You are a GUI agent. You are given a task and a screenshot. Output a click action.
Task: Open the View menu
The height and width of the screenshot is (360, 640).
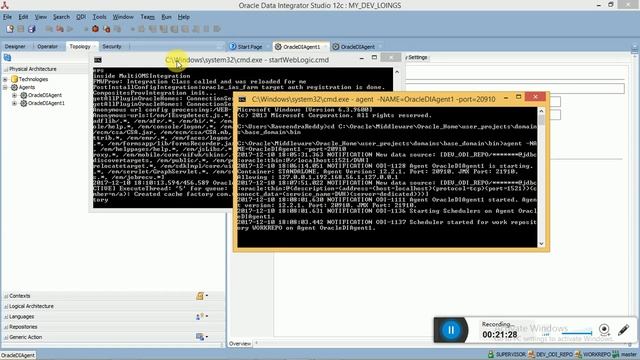(40, 17)
